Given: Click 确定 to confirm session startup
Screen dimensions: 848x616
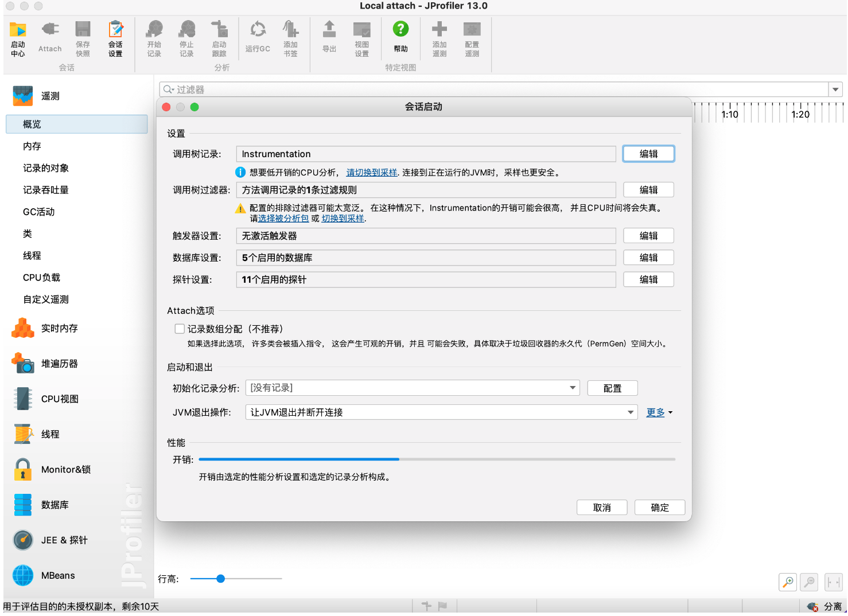Looking at the screenshot, I should (660, 508).
